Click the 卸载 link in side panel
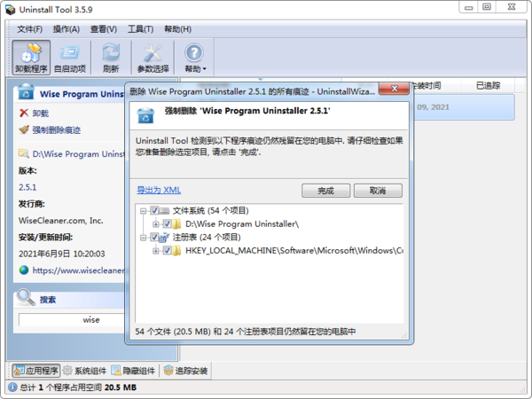 click(41, 113)
